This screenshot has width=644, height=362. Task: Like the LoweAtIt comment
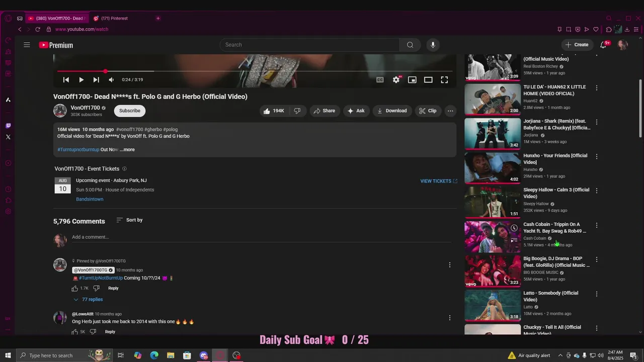(x=75, y=332)
